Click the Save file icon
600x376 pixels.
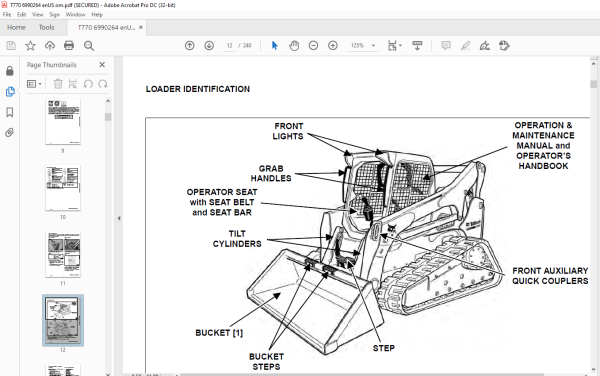[11, 46]
